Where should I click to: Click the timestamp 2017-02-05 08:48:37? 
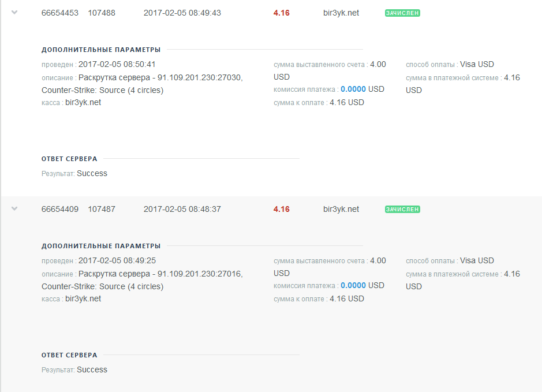182,209
